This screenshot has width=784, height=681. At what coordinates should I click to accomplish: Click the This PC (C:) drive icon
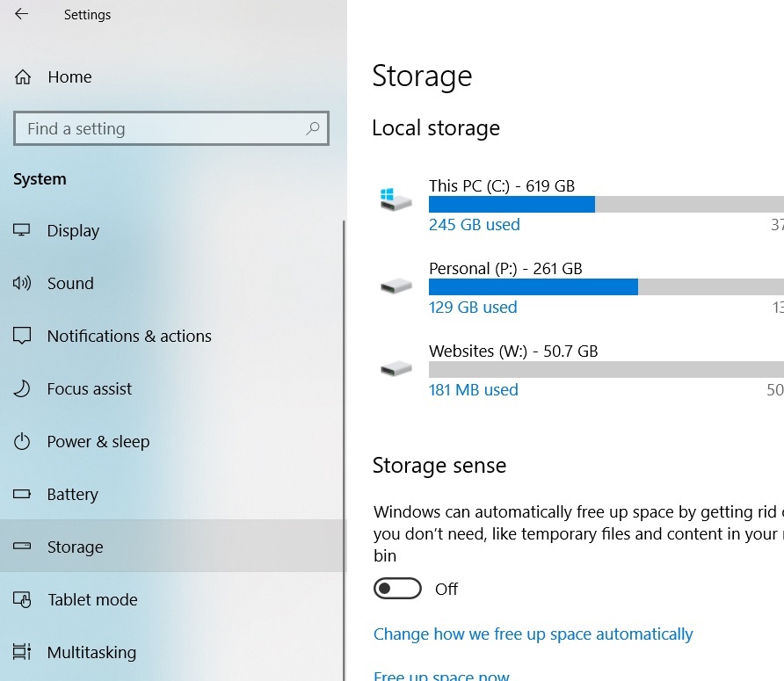(x=396, y=199)
